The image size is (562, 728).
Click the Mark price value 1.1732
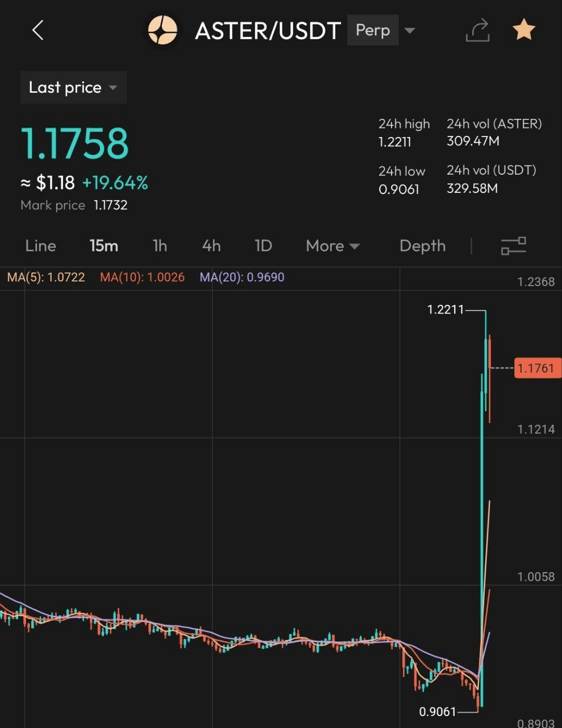pyautogui.click(x=111, y=205)
